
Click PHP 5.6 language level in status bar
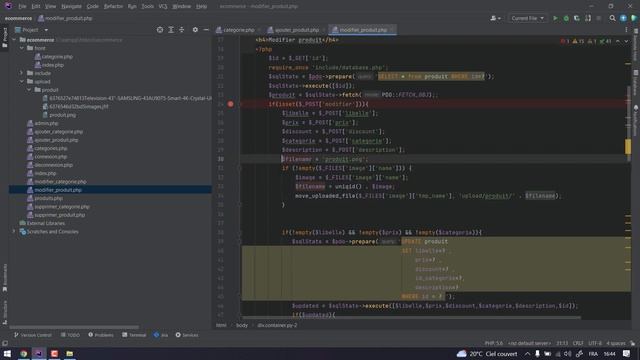point(494,343)
